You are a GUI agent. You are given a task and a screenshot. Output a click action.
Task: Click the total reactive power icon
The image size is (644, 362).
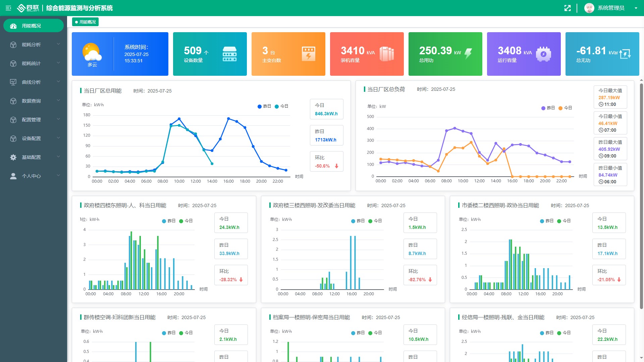(625, 54)
